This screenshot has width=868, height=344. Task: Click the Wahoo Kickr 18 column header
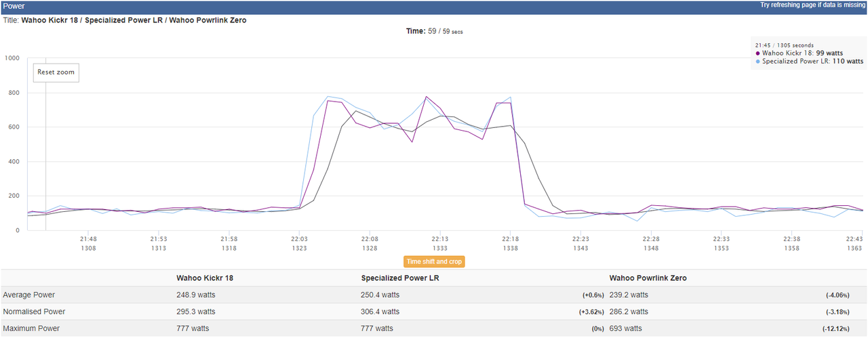click(x=205, y=278)
